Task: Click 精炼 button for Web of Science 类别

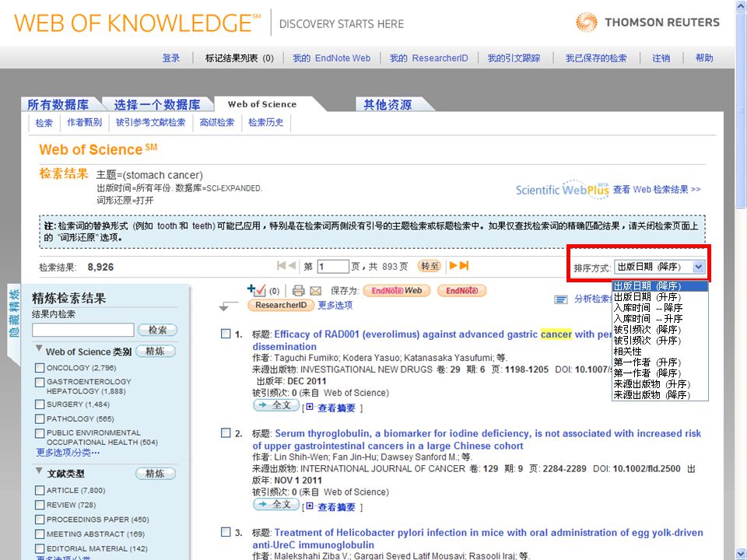Action: pos(156,352)
